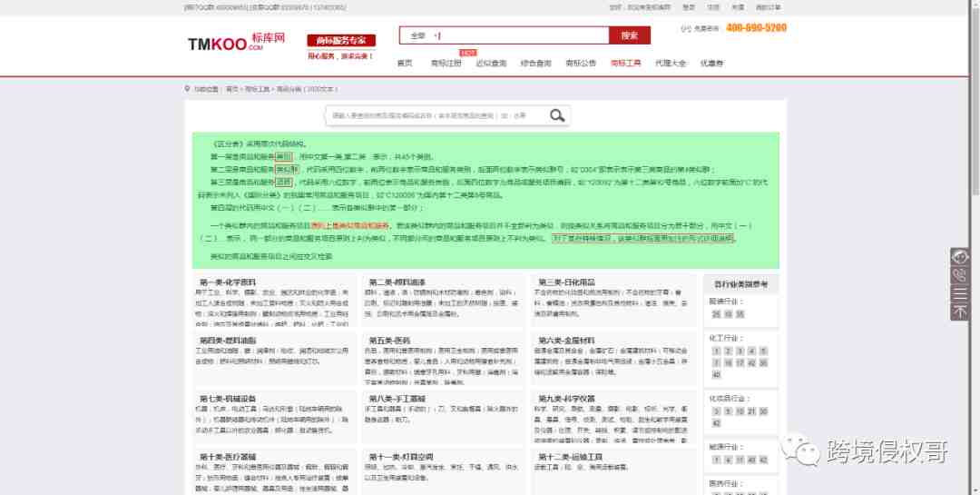Open 商标注册 navigation item
This screenshot has width=980, height=495.
(x=446, y=64)
